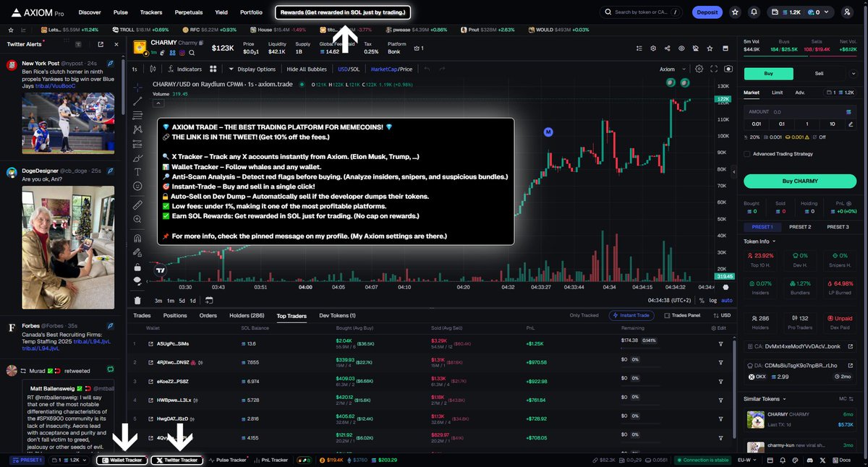868x467 pixels.
Task: Select the Limit order tab
Action: (777, 93)
